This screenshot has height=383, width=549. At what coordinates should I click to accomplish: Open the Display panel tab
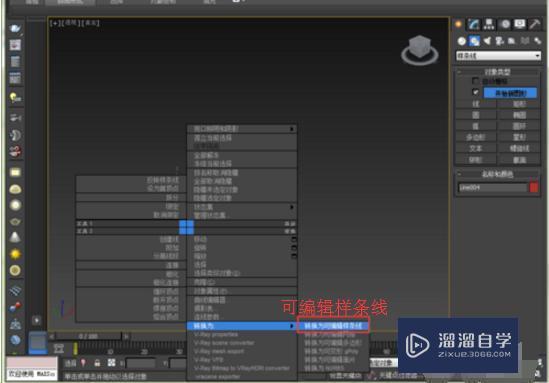pos(520,24)
